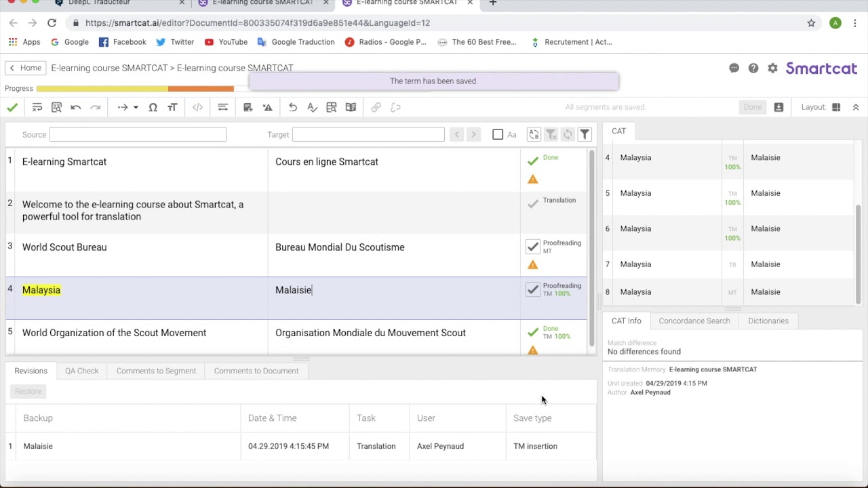Image resolution: width=868 pixels, height=488 pixels.
Task: Go back via the Home link
Action: click(24, 68)
